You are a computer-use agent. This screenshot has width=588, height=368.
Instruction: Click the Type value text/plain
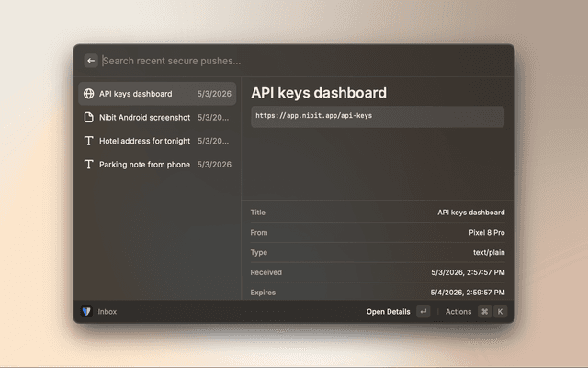[x=489, y=252]
